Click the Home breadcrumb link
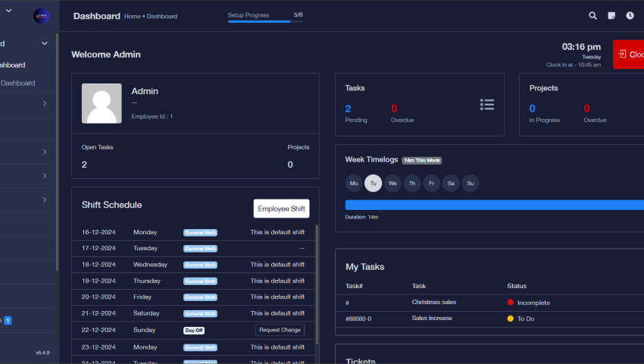This screenshot has width=644, height=364. click(x=133, y=17)
